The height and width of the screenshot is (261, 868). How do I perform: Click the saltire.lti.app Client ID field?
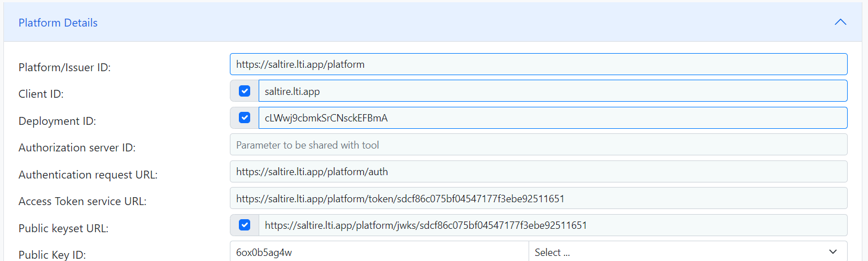point(553,91)
